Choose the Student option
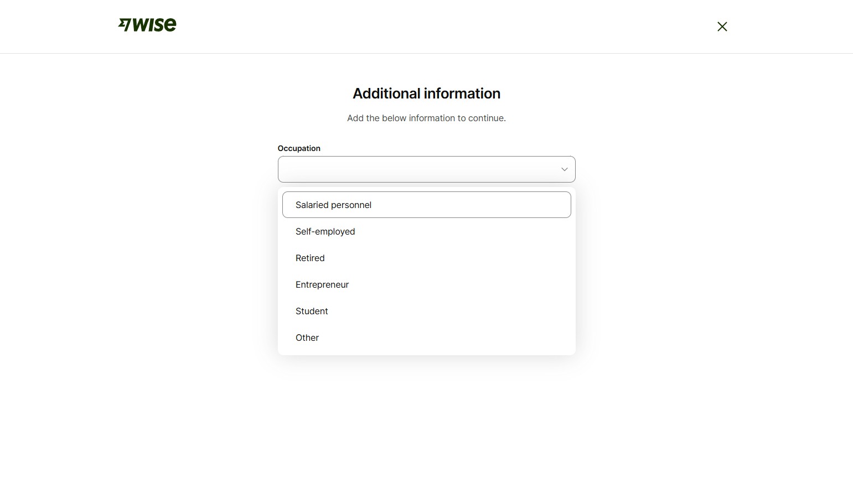 tap(312, 311)
